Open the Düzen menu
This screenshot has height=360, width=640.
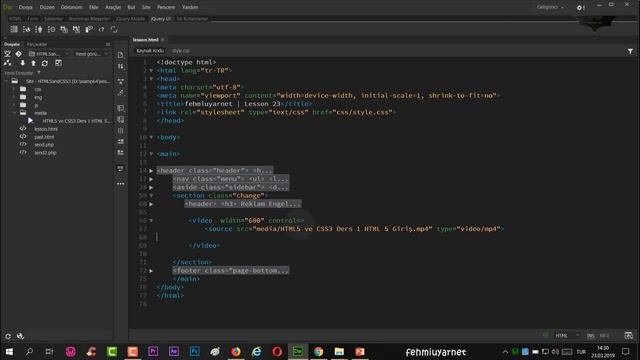tap(47, 7)
